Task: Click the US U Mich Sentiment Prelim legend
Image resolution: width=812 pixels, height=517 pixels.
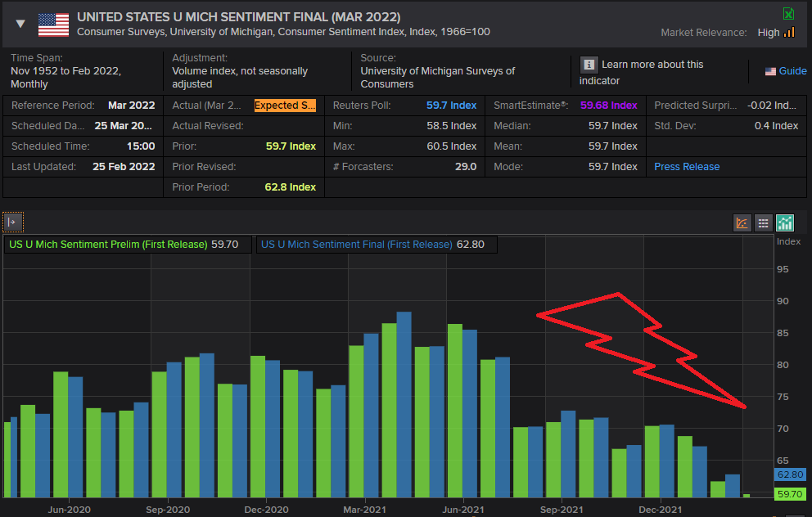Action: pos(128,245)
